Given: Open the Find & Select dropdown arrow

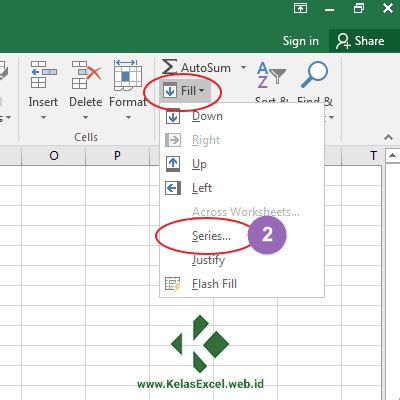Looking at the screenshot, I should coord(331,117).
